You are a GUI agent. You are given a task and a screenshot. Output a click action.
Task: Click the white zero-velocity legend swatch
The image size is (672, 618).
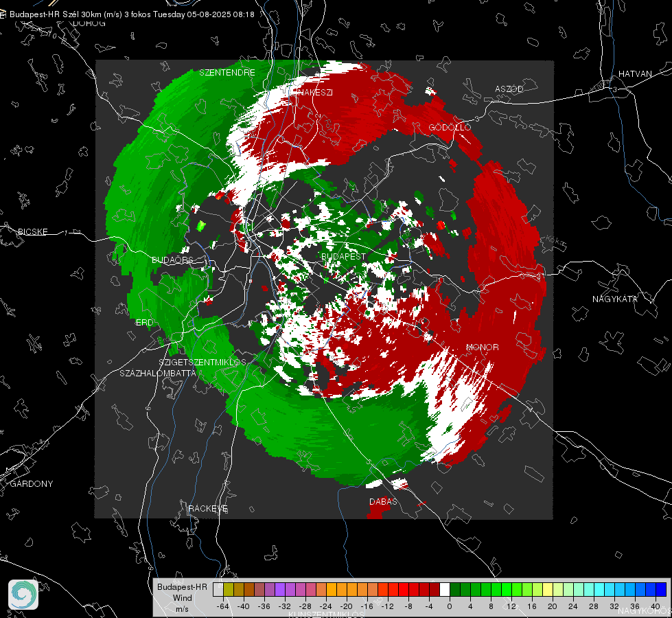[x=445, y=590]
